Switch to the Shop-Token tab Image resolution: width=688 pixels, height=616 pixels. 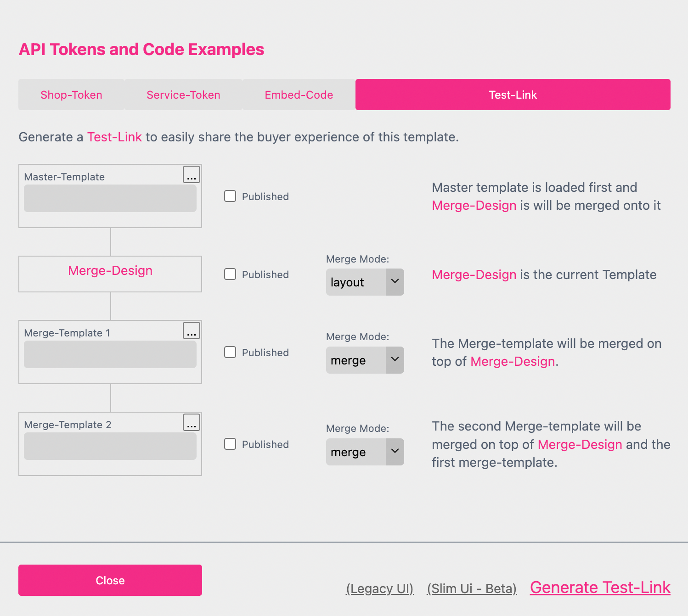(x=71, y=95)
